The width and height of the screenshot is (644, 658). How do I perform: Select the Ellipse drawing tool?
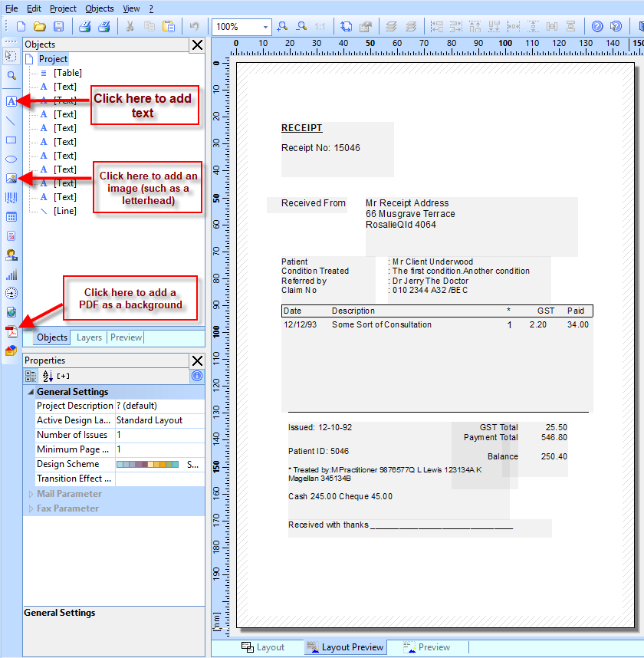(x=11, y=159)
